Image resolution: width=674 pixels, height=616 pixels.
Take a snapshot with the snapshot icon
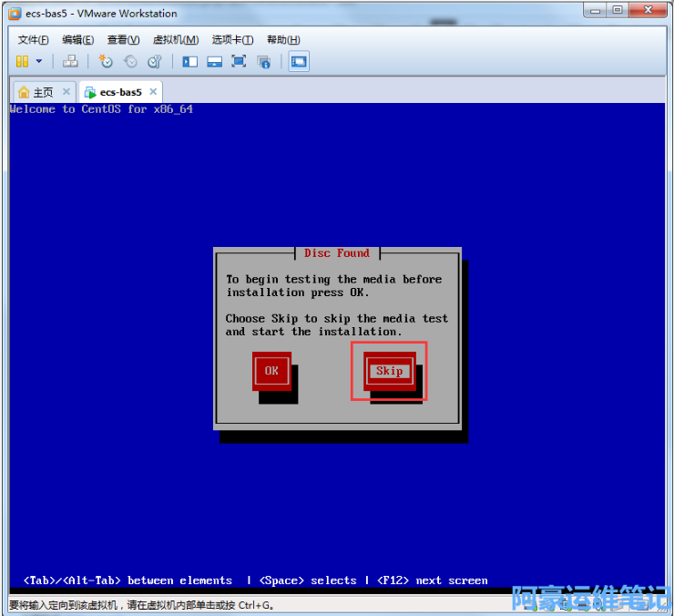(106, 61)
